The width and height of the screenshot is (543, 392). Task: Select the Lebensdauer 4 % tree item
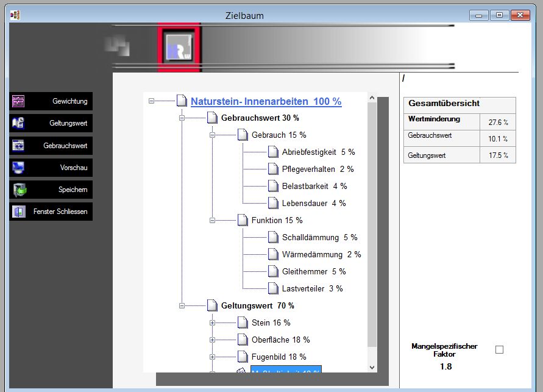coord(314,203)
